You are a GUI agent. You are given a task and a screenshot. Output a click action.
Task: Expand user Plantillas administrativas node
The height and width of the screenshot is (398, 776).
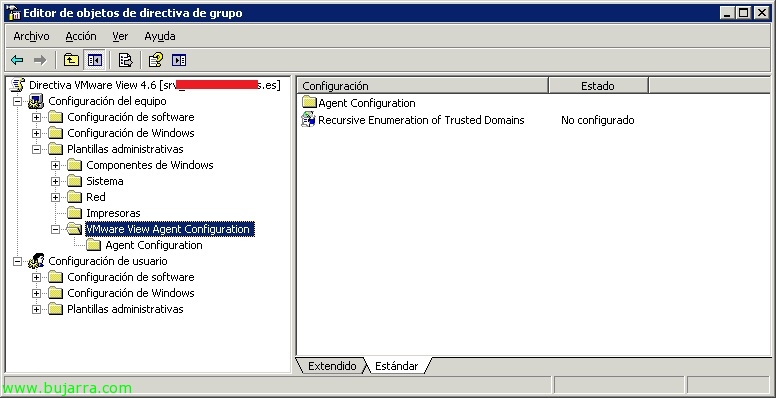coord(36,309)
